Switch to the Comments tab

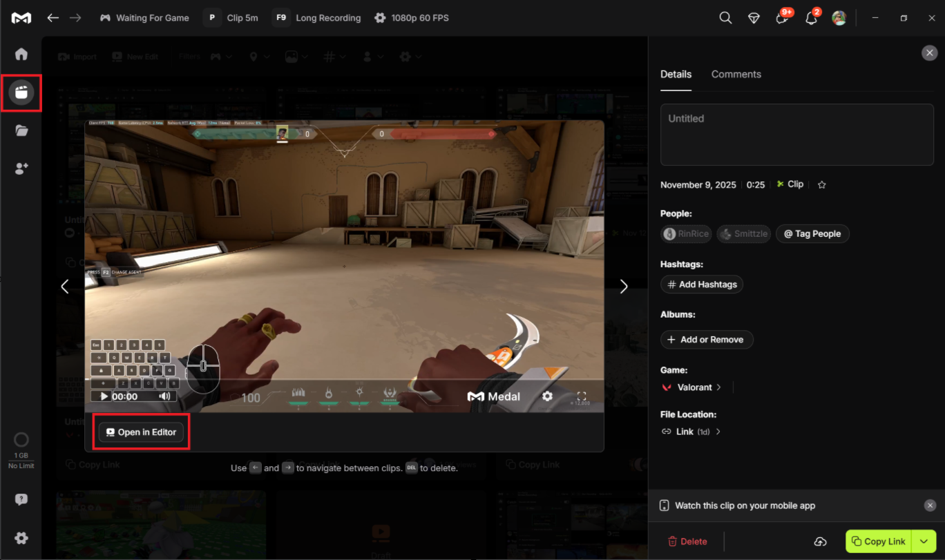[x=736, y=74]
